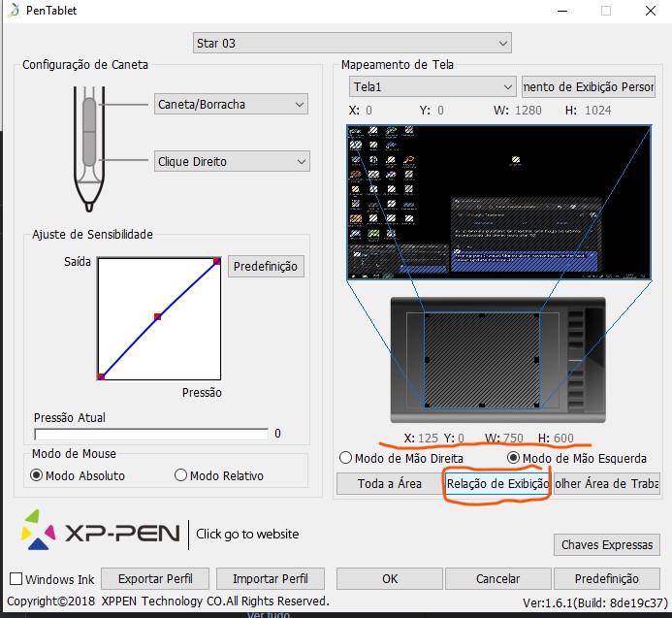Open the Clique Direito button dropdown

coord(231,161)
